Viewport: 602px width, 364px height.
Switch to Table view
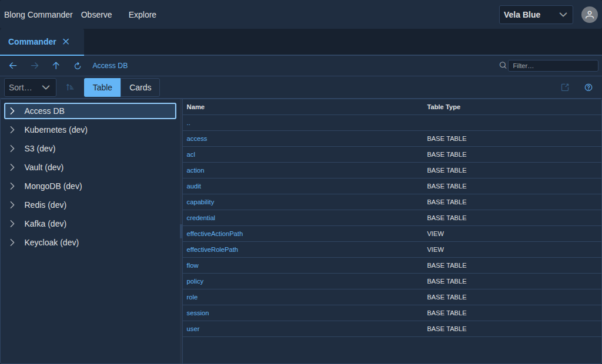pyautogui.click(x=102, y=87)
